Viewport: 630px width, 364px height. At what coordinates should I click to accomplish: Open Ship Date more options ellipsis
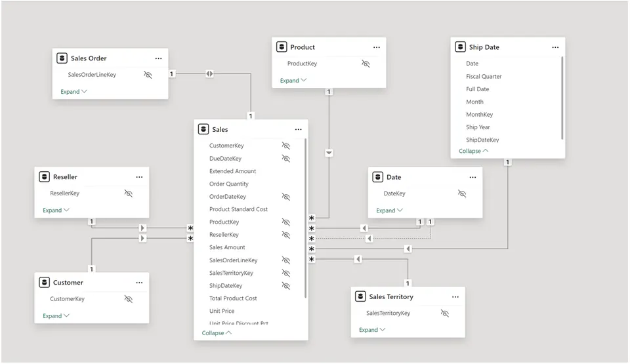(x=555, y=47)
